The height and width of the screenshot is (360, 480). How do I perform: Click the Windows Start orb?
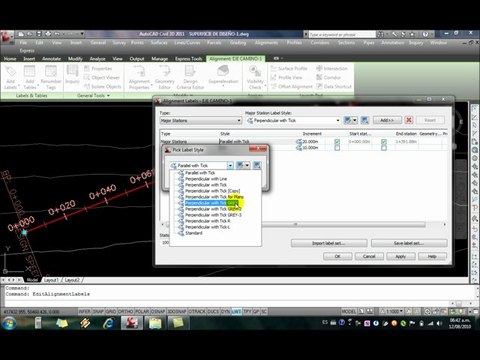(x=9, y=323)
